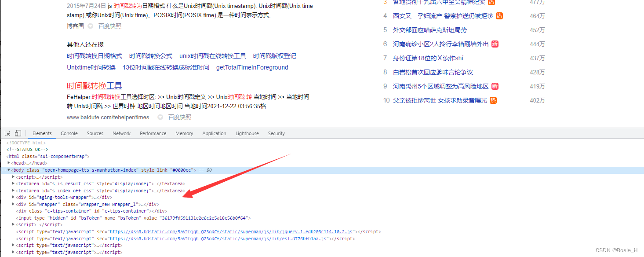Activate the inspect element picker icon
Viewport: 644px width, 257px height.
click(7, 133)
